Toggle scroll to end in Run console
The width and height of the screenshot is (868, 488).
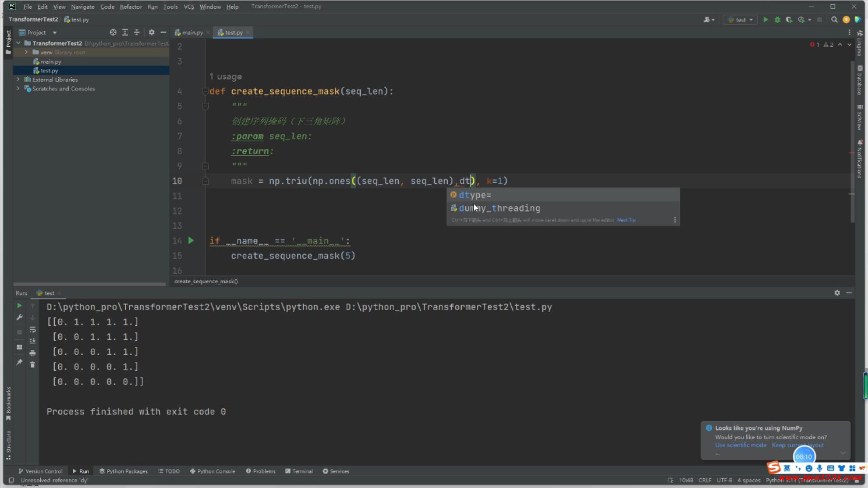tap(33, 341)
